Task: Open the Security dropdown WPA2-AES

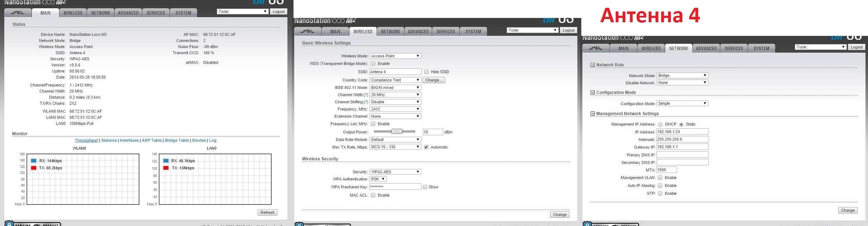Action: [395, 172]
